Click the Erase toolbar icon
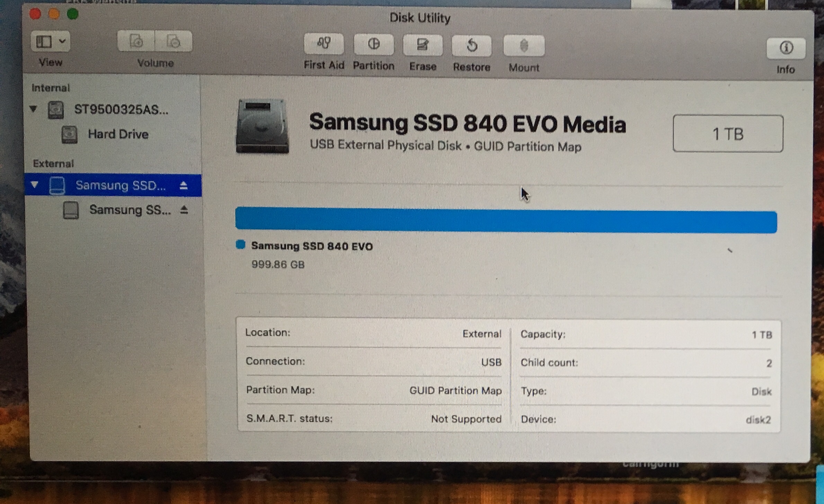This screenshot has height=504, width=824. 423,45
